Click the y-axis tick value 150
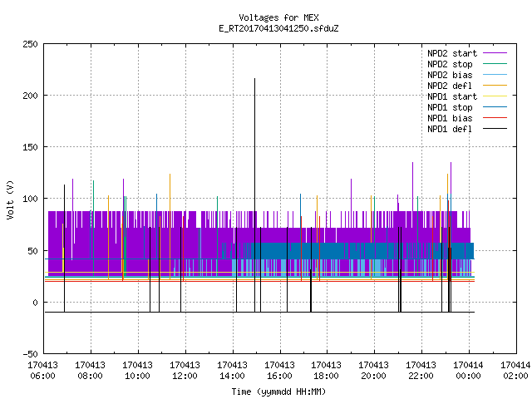This screenshot has width=532, height=399. click(30, 147)
